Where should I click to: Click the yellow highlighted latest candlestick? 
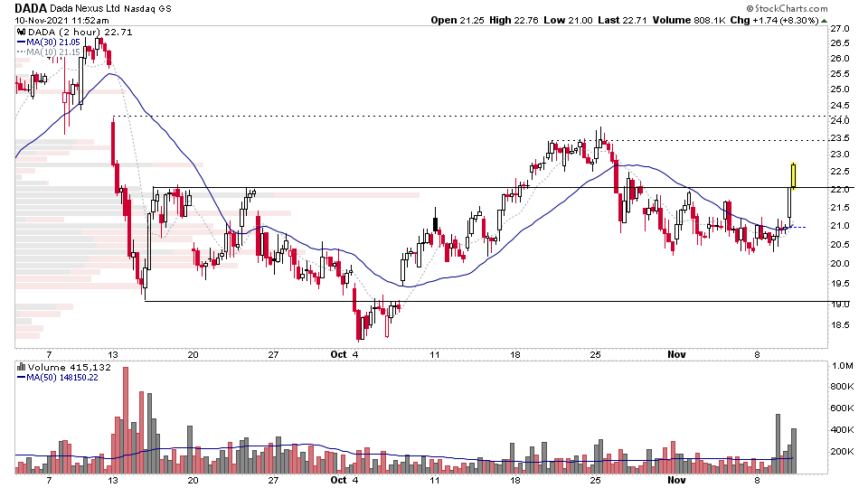click(793, 176)
